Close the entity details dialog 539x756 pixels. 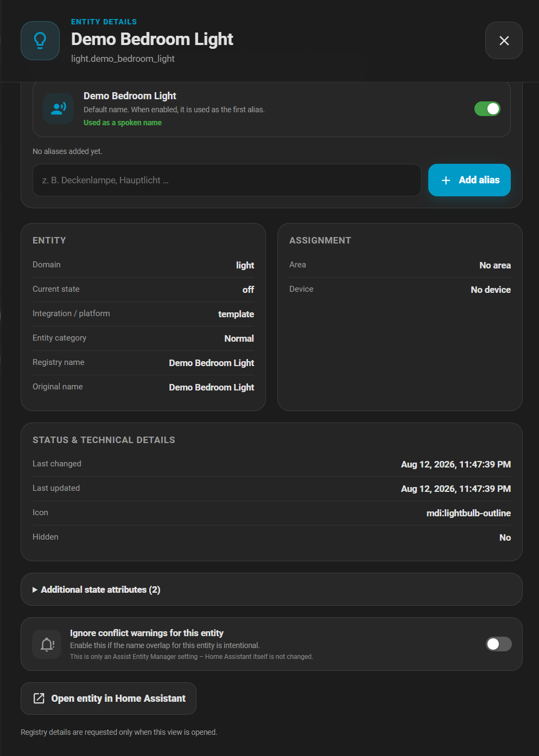(504, 41)
